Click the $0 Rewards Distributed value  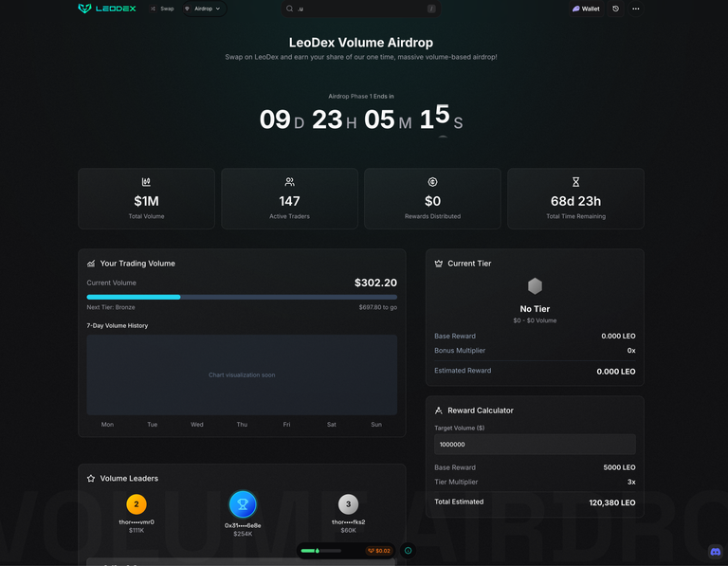(x=432, y=201)
